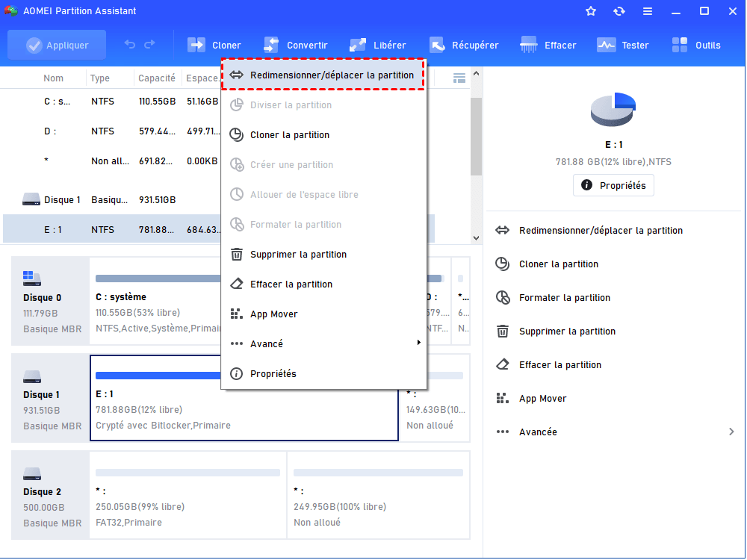Open the Récupérer toolbar item
Viewport: 747px width, 560px height.
[x=464, y=46]
